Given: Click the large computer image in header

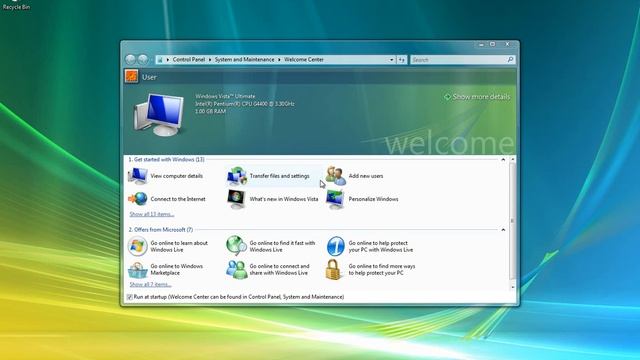Looking at the screenshot, I should (159, 115).
